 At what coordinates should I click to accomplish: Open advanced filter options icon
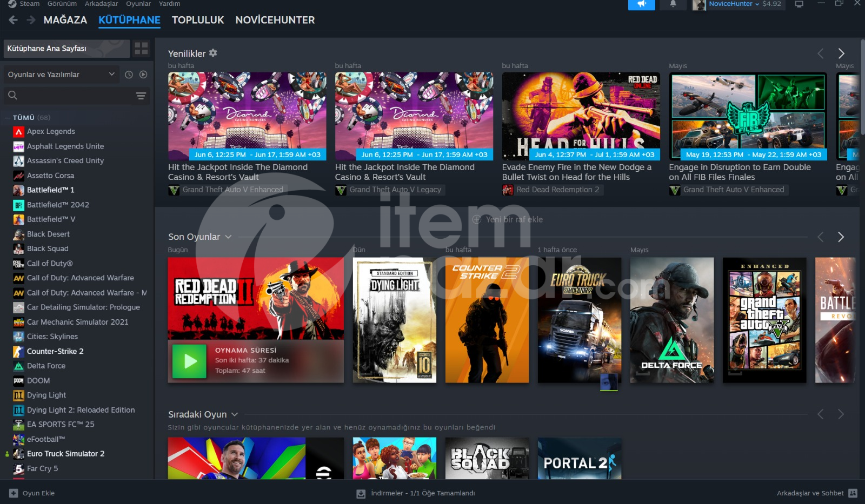click(141, 96)
